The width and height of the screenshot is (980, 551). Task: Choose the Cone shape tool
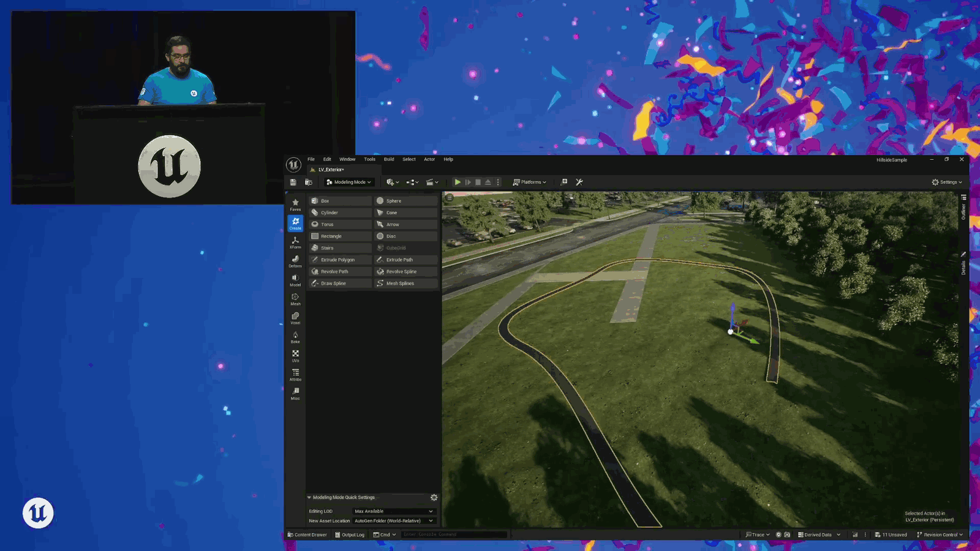coord(406,212)
